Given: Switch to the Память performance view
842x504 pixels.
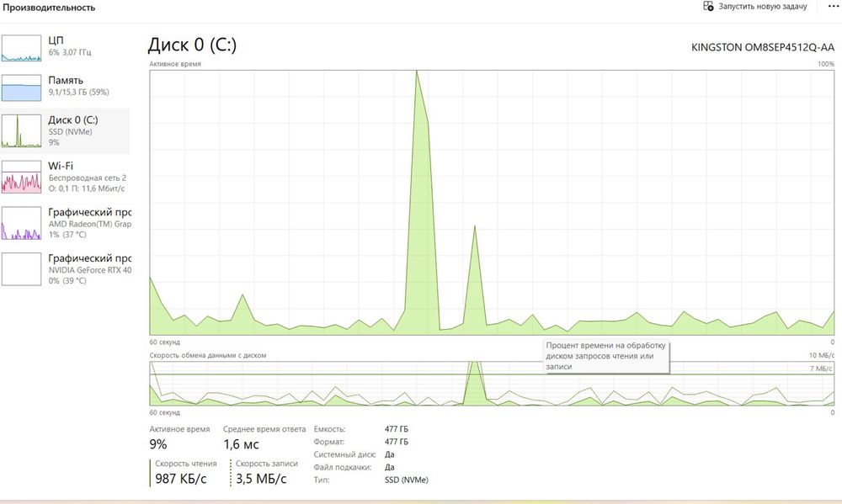Looking at the screenshot, I should 65,88.
